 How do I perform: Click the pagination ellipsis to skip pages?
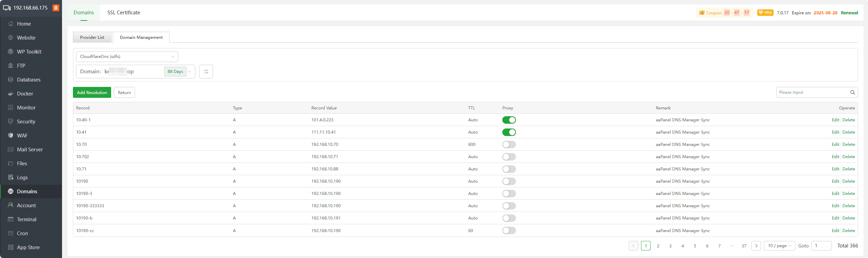coord(732,246)
